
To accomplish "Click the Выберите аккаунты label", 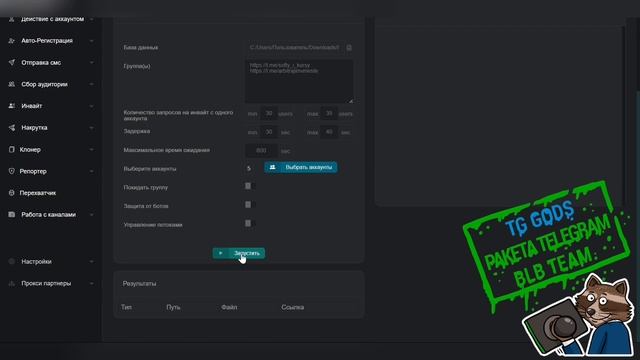I will tap(150, 169).
